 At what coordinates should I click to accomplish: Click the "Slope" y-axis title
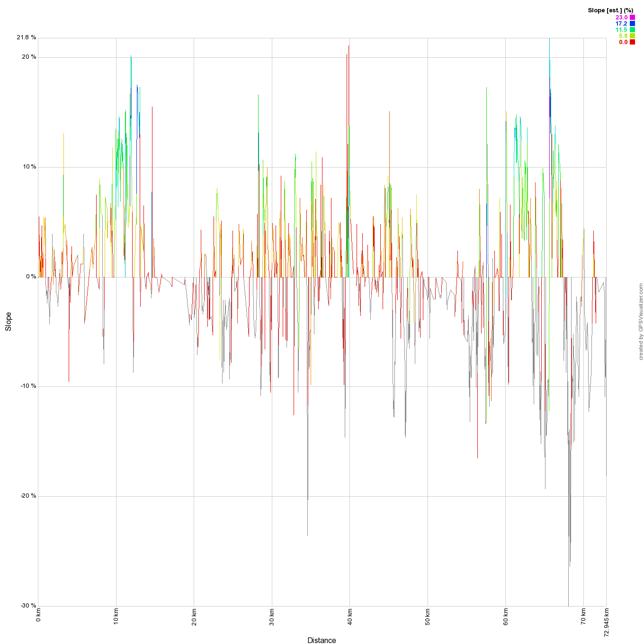8,322
